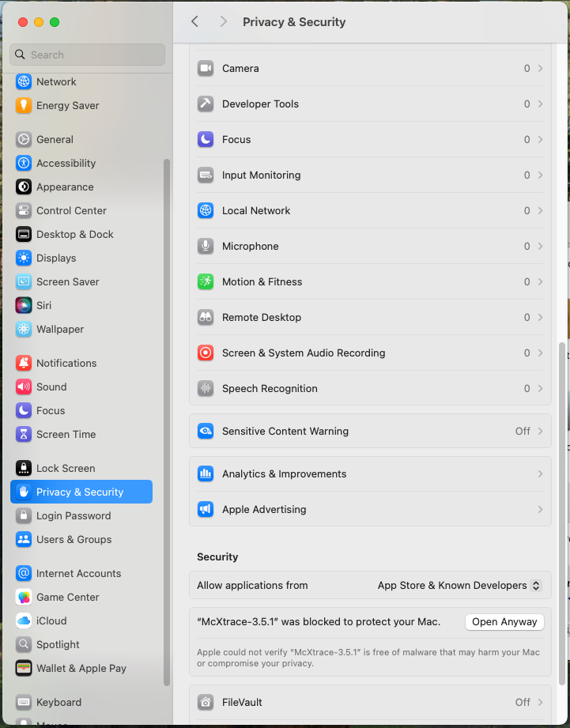The image size is (570, 728).
Task: Go to Users & Groups settings
Action: (x=74, y=540)
